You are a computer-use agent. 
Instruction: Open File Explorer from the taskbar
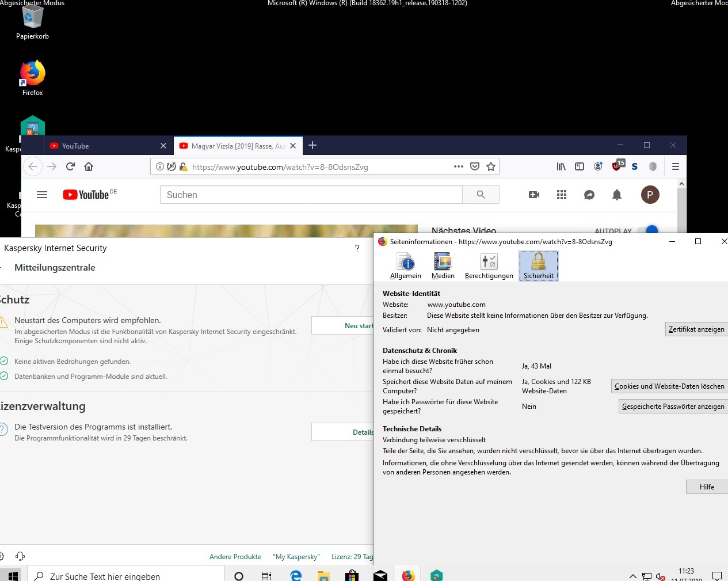[x=324, y=576]
